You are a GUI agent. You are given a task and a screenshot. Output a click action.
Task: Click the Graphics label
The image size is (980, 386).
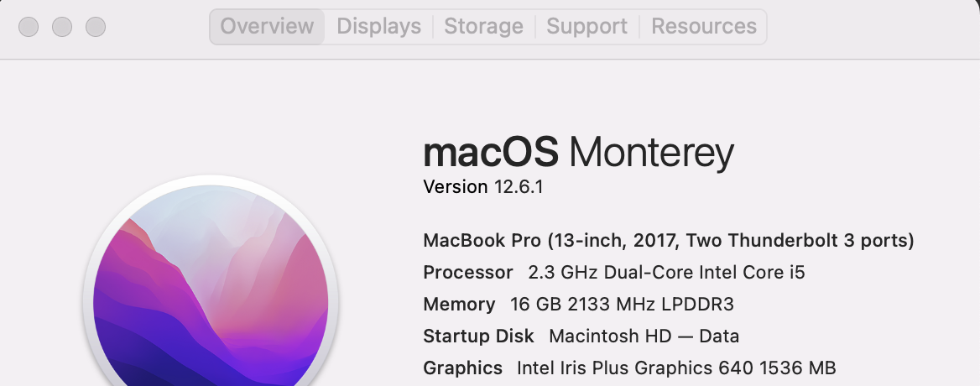click(x=462, y=368)
